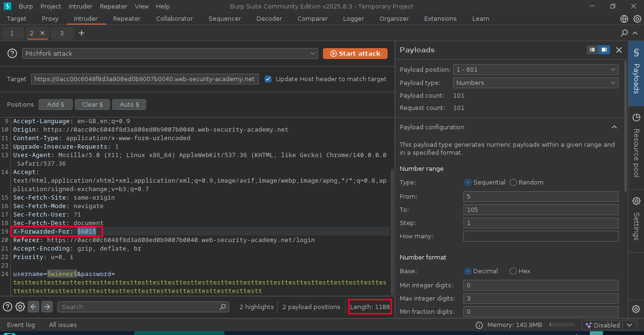Click the help icon beside attack type
The width and height of the screenshot is (644, 335).
point(12,53)
